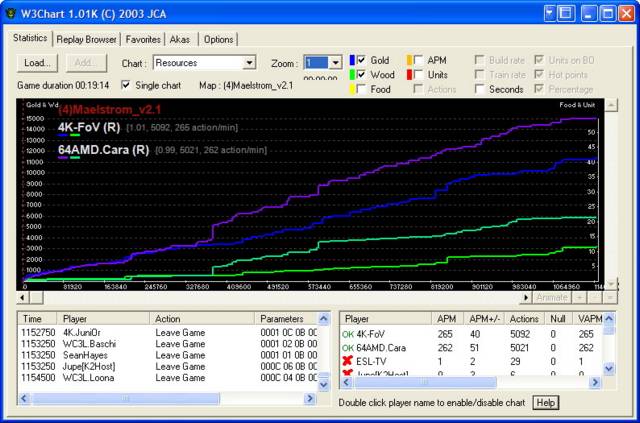
Task: Click the Game duration 00:19:14 text
Action: (63, 85)
